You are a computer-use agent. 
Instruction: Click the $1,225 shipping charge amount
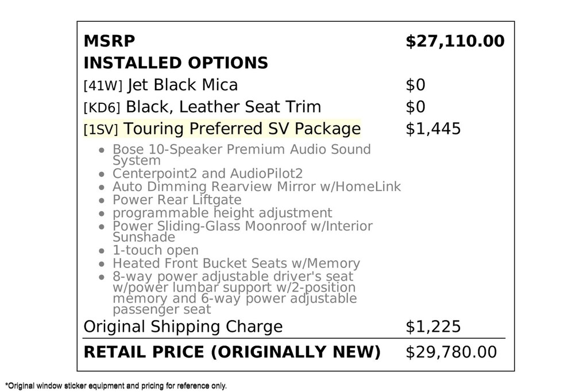click(433, 327)
